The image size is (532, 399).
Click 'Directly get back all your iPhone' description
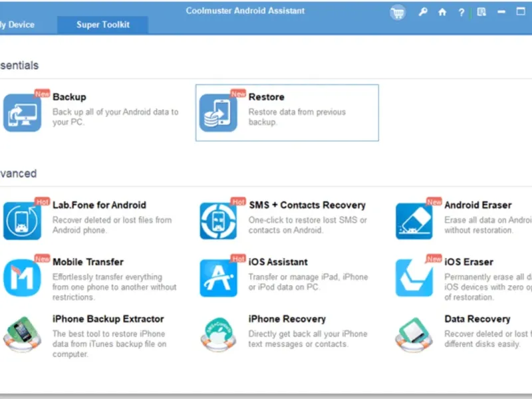(x=308, y=339)
